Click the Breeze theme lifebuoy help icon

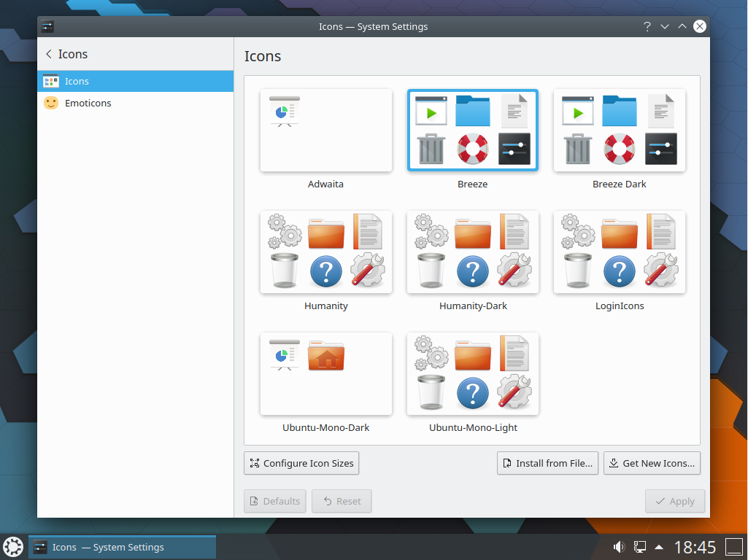coord(473,149)
